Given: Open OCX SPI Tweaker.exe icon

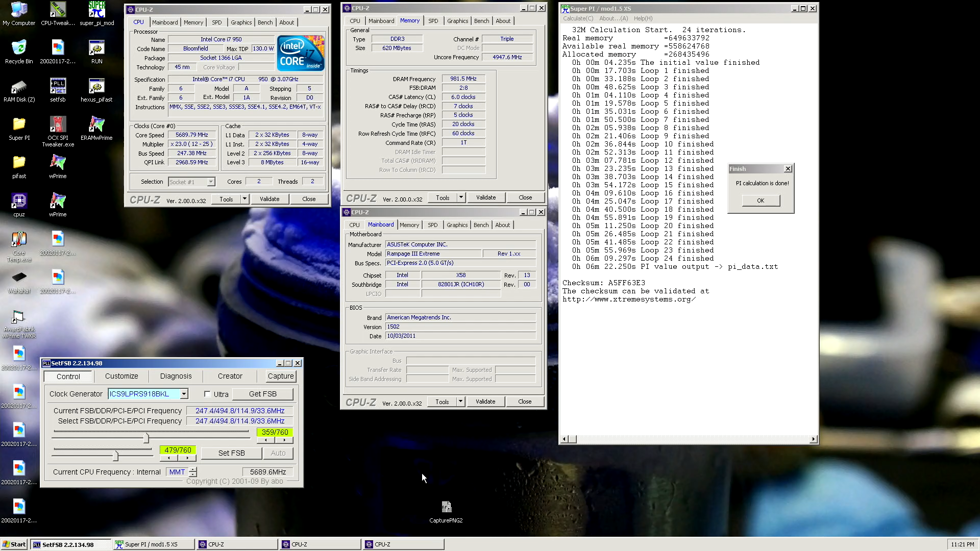Looking at the screenshot, I should tap(58, 131).
